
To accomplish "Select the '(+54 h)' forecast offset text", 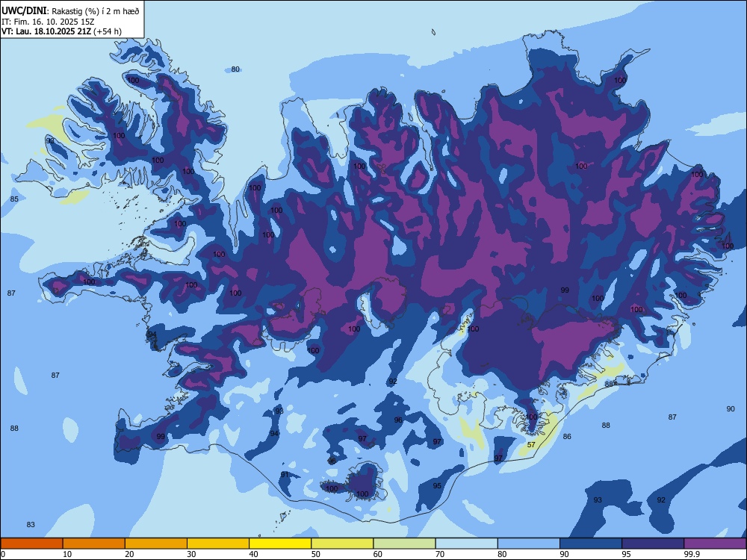I will [x=107, y=31].
